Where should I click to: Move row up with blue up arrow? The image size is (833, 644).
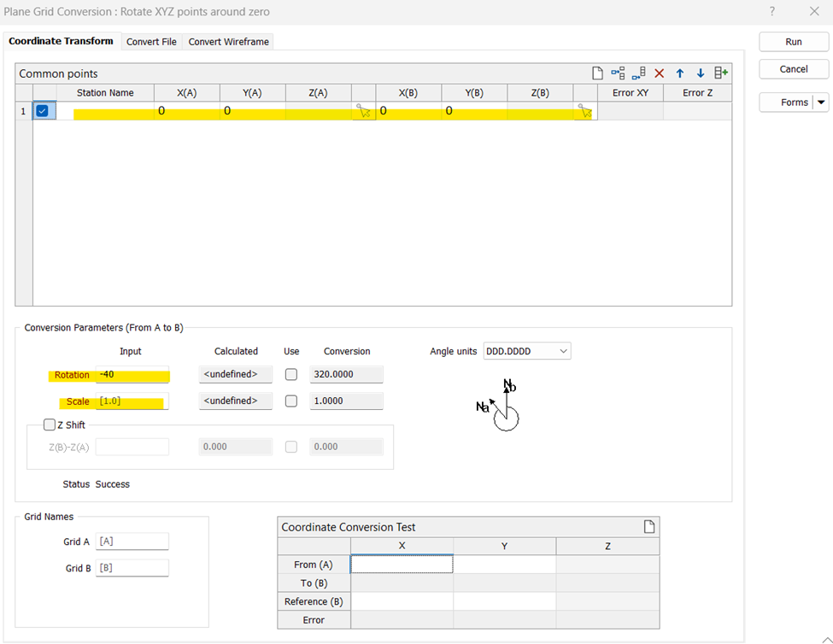pos(680,73)
